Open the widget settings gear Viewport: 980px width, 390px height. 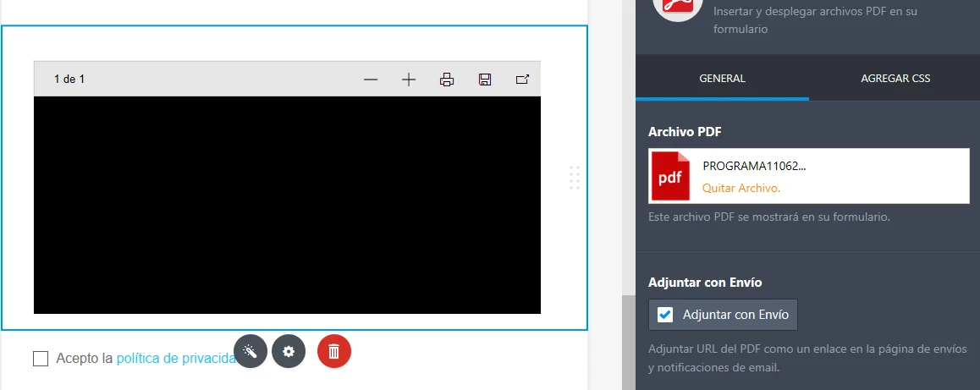point(288,351)
